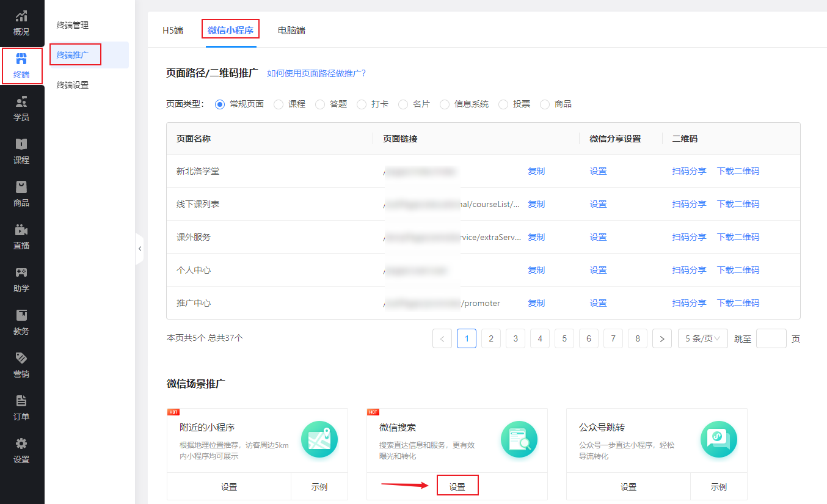Open the 概况 overview sidebar icon
Viewport: 827px width, 504px height.
tap(21, 16)
